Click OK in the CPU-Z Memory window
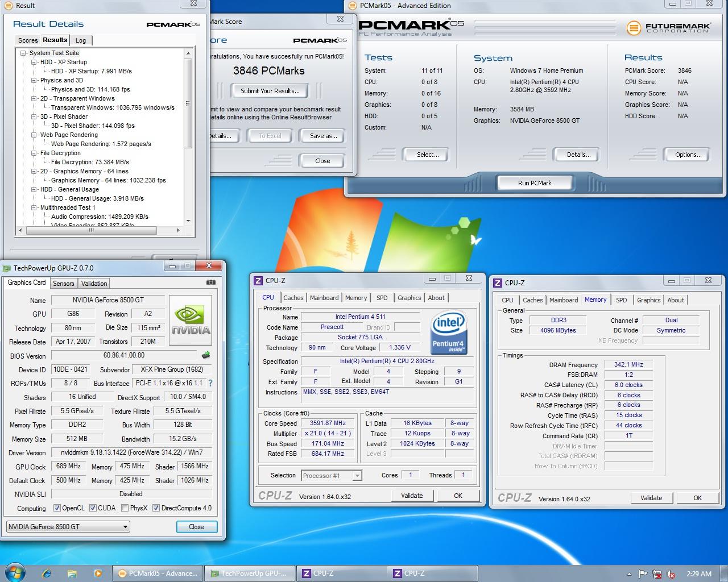 [x=697, y=498]
